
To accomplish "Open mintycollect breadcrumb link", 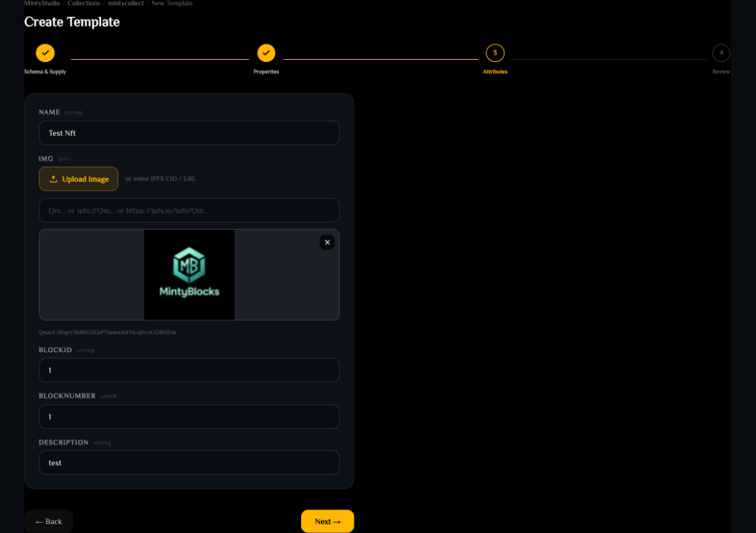I will coord(126,4).
